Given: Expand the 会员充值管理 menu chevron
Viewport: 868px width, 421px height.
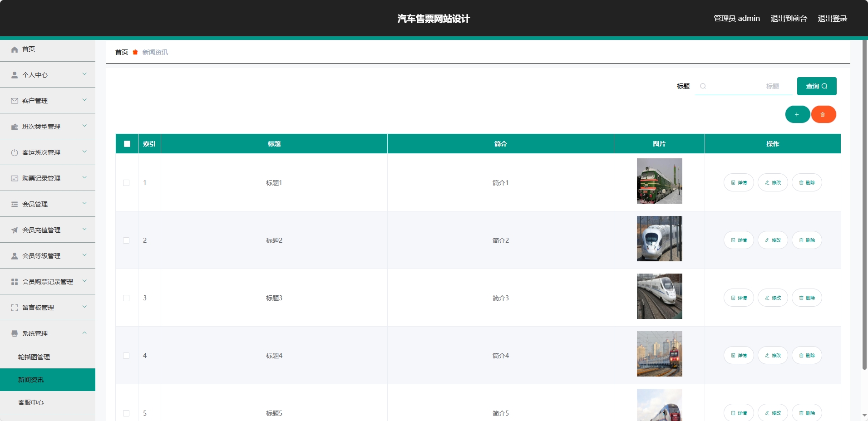Looking at the screenshot, I should pyautogui.click(x=84, y=229).
